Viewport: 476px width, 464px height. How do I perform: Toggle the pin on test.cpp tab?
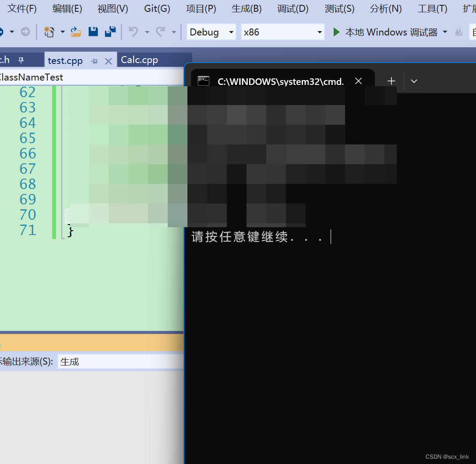[95, 61]
